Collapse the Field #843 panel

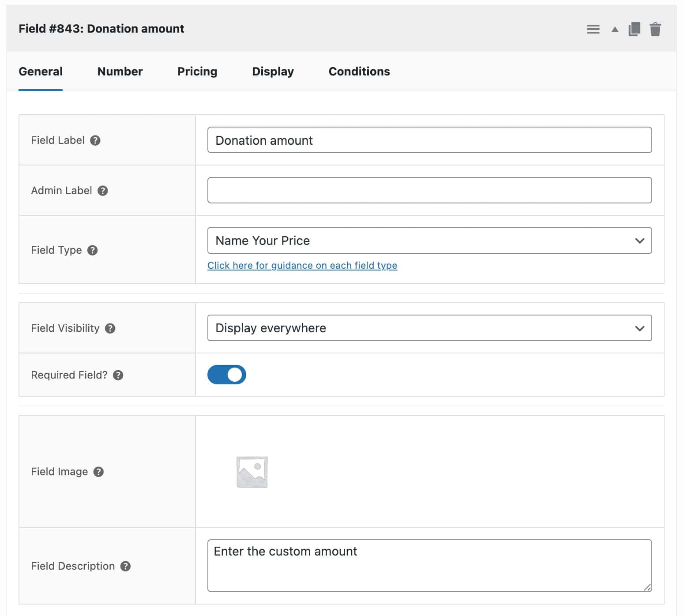tap(614, 29)
